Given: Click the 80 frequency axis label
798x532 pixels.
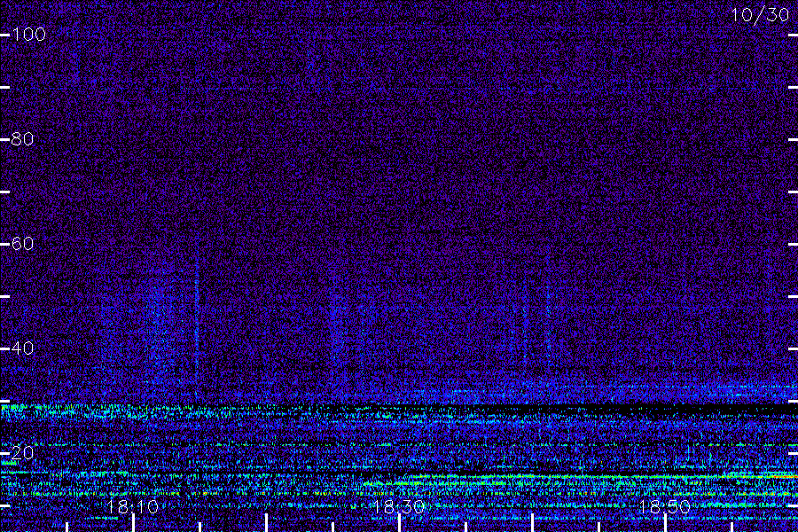Looking at the screenshot, I should (22, 139).
